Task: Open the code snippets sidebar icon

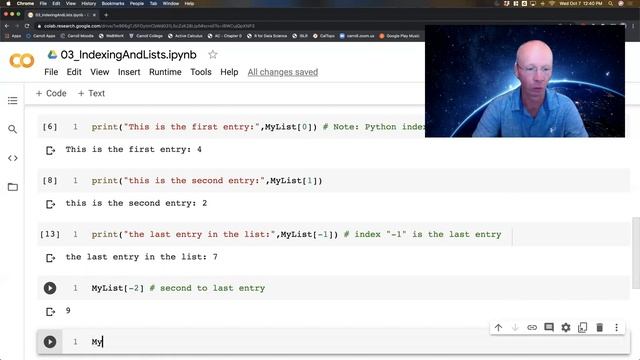Action: pyautogui.click(x=13, y=158)
